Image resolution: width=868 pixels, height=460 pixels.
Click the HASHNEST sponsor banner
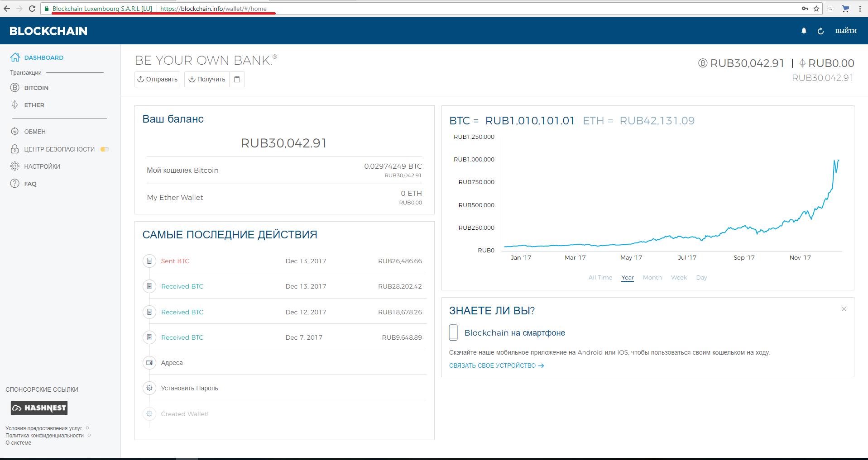(x=39, y=408)
